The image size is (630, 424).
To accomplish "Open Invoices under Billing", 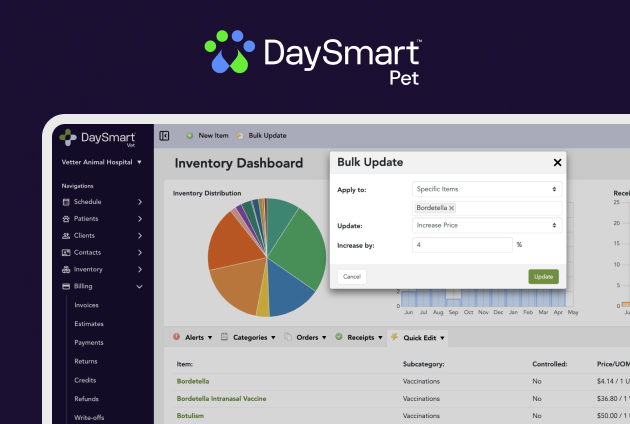I will pyautogui.click(x=86, y=305).
